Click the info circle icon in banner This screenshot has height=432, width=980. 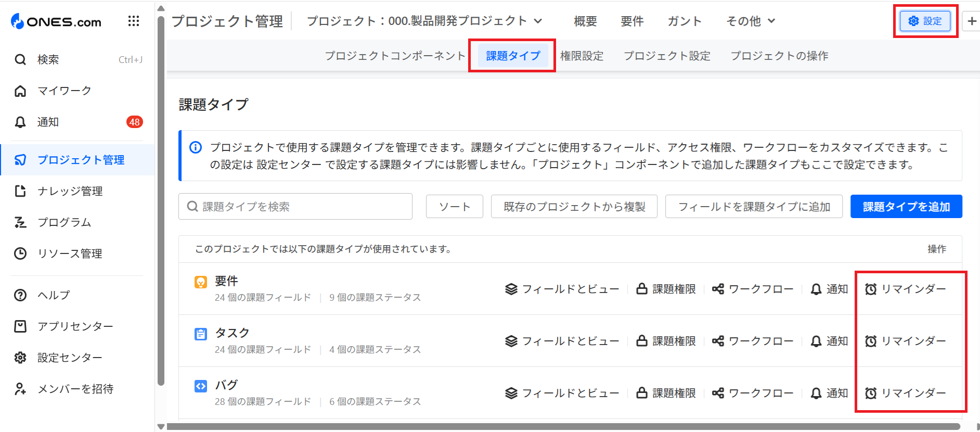pyautogui.click(x=196, y=147)
